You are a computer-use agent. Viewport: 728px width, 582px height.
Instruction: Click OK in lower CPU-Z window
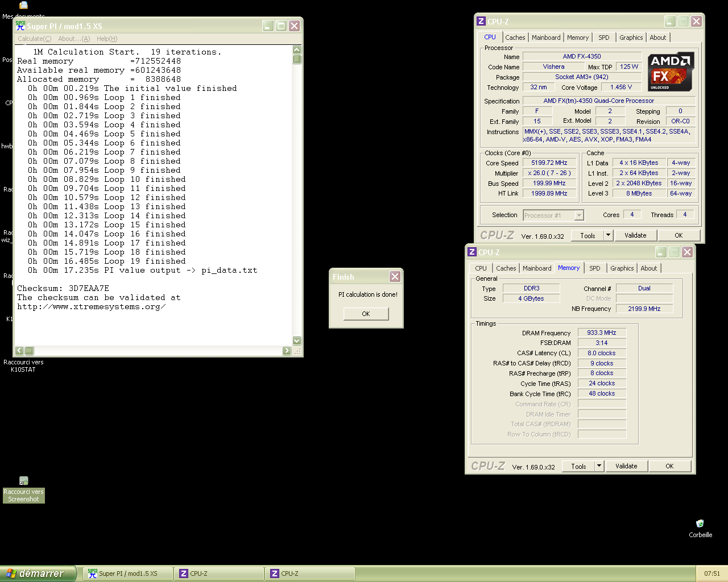pyautogui.click(x=669, y=466)
